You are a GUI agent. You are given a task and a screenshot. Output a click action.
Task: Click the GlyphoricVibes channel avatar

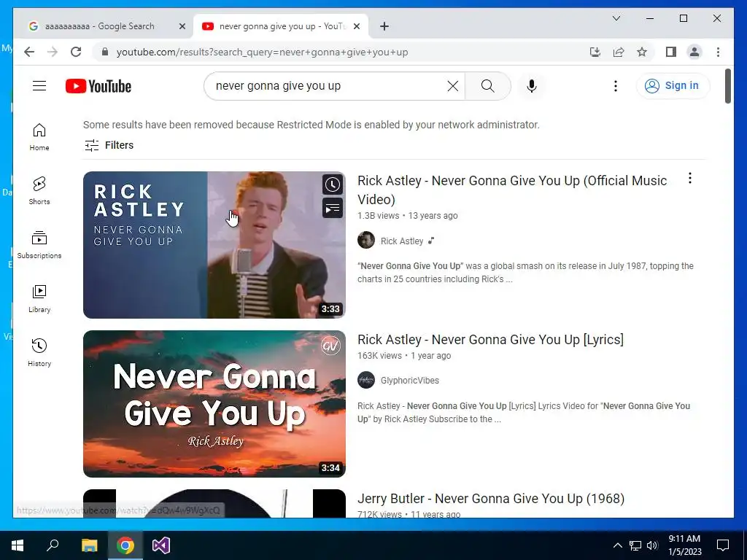[x=366, y=380]
